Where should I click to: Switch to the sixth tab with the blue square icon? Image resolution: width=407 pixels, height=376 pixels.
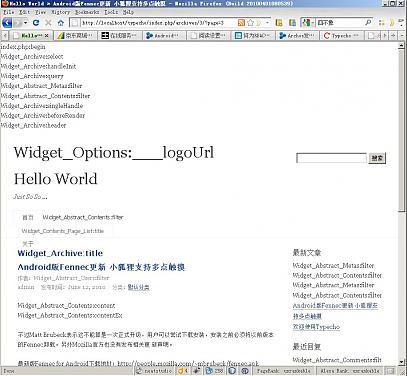253,35
